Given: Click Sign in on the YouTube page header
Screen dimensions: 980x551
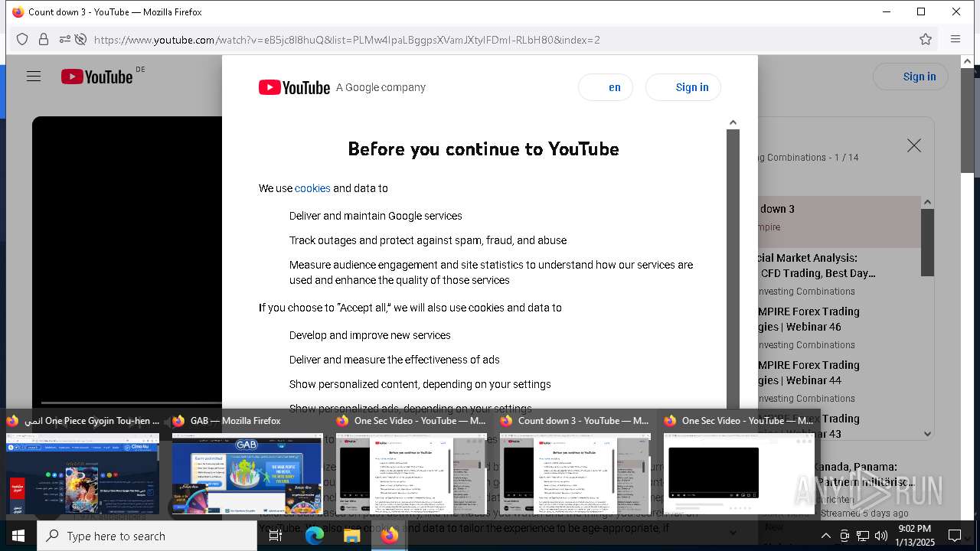Looking at the screenshot, I should coord(910,77).
